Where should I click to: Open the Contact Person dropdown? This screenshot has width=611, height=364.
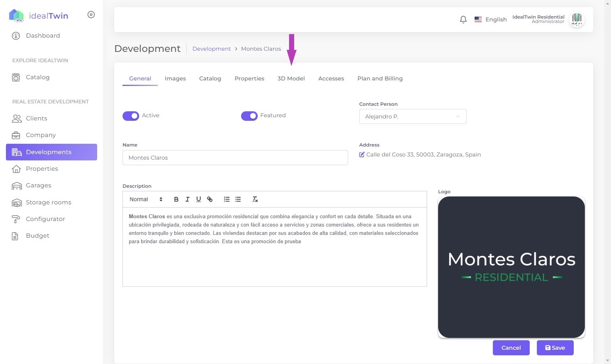point(412,116)
